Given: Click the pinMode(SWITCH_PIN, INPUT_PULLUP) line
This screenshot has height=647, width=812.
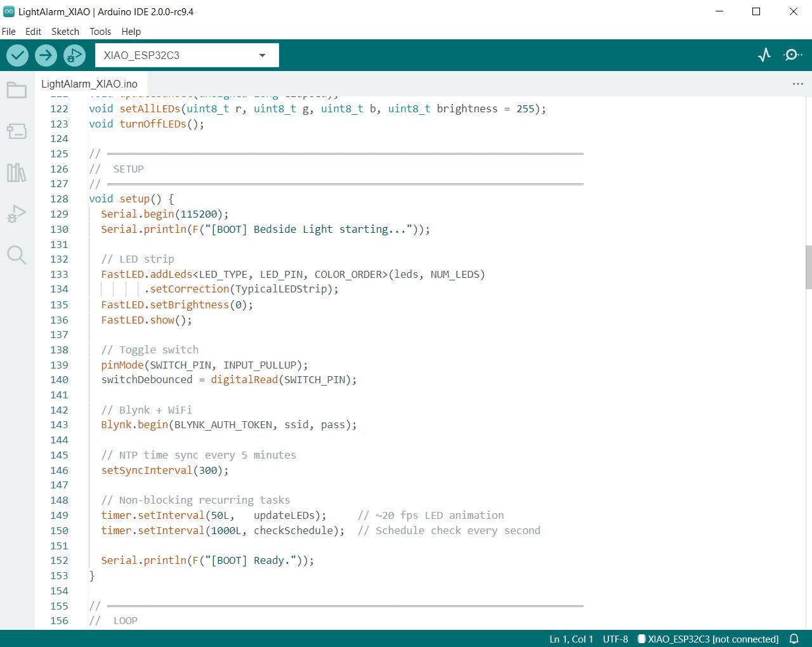Looking at the screenshot, I should [x=204, y=365].
